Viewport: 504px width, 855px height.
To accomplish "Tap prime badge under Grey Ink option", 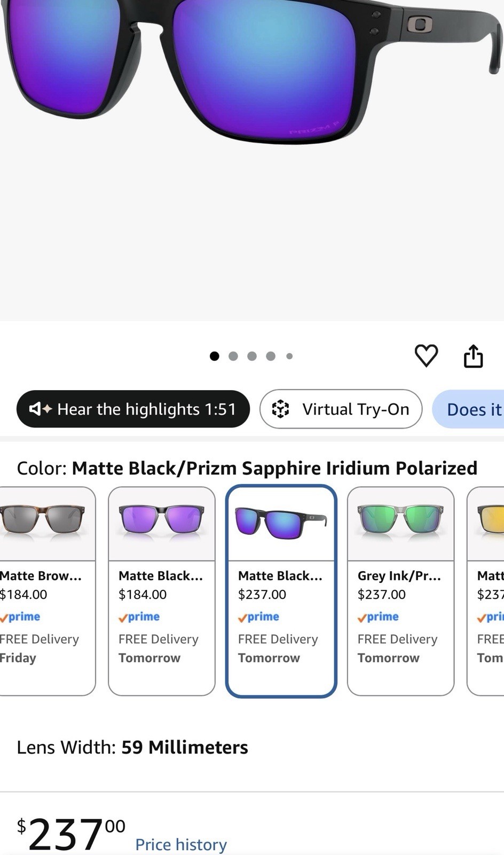I will [x=378, y=617].
